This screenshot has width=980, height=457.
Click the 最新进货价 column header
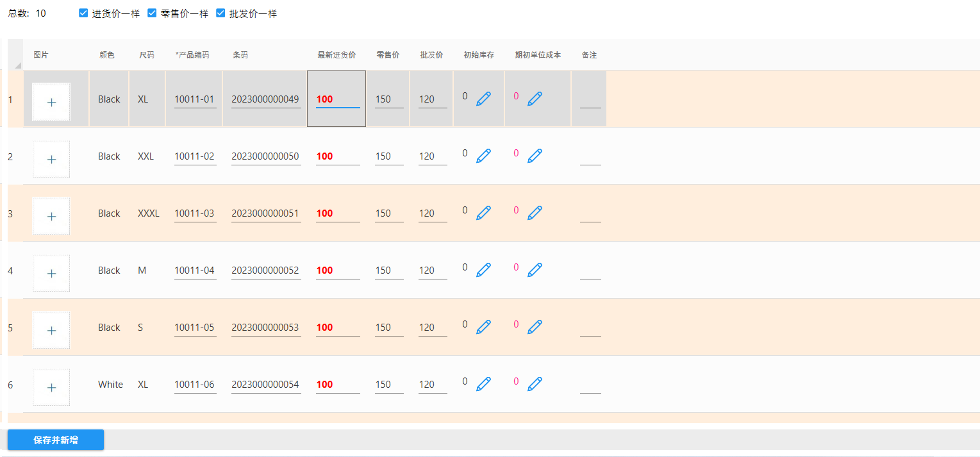click(336, 55)
